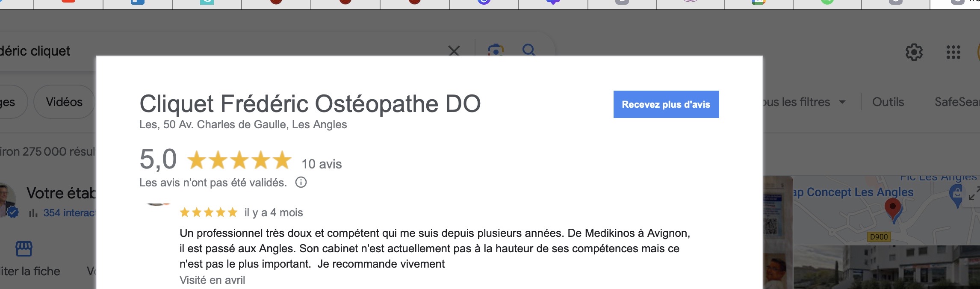The height and width of the screenshot is (289, 980).
Task: Click the "10 avis" review count
Action: point(322,164)
